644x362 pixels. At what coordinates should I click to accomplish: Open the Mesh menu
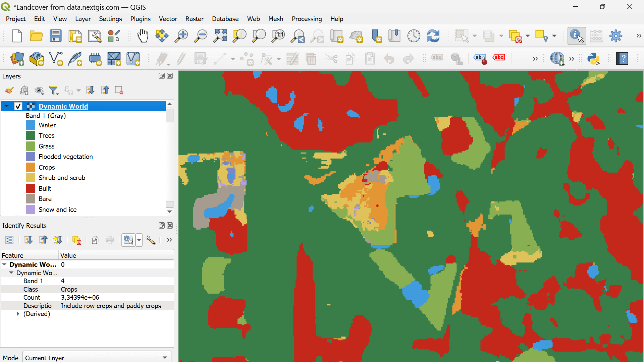point(275,19)
